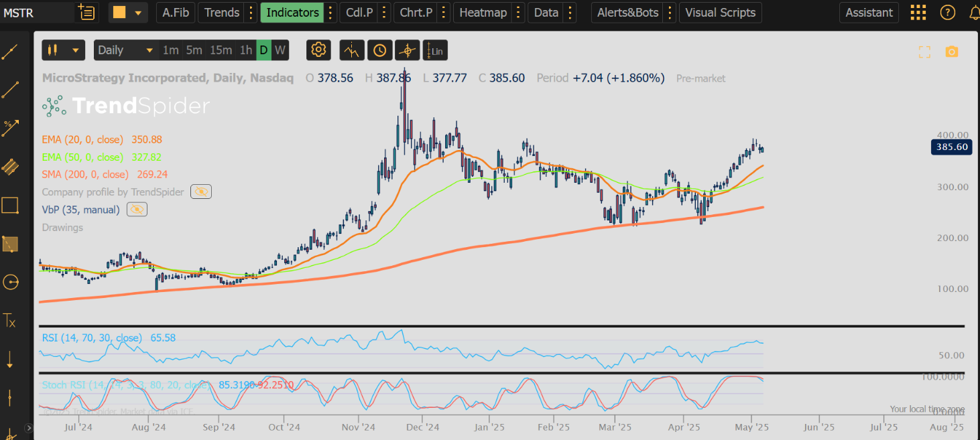Screen dimensions: 980x440
Task: Open the help question mark icon
Action: tap(947, 12)
